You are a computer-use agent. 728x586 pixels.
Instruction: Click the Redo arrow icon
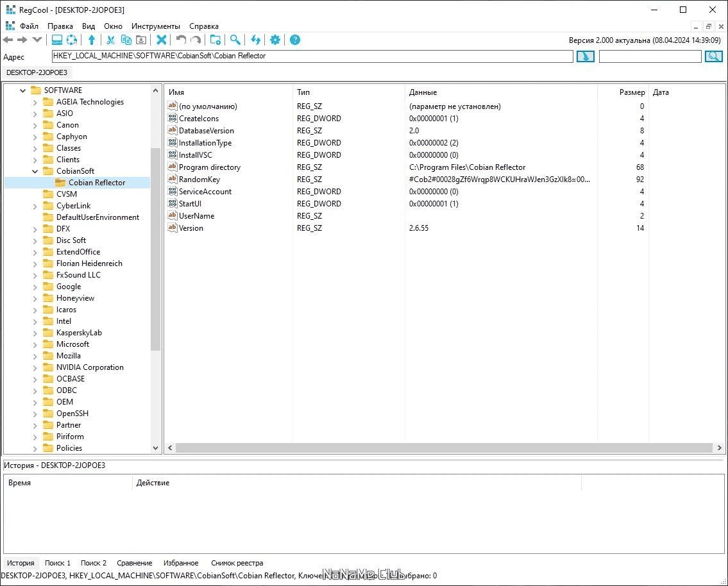(x=196, y=40)
